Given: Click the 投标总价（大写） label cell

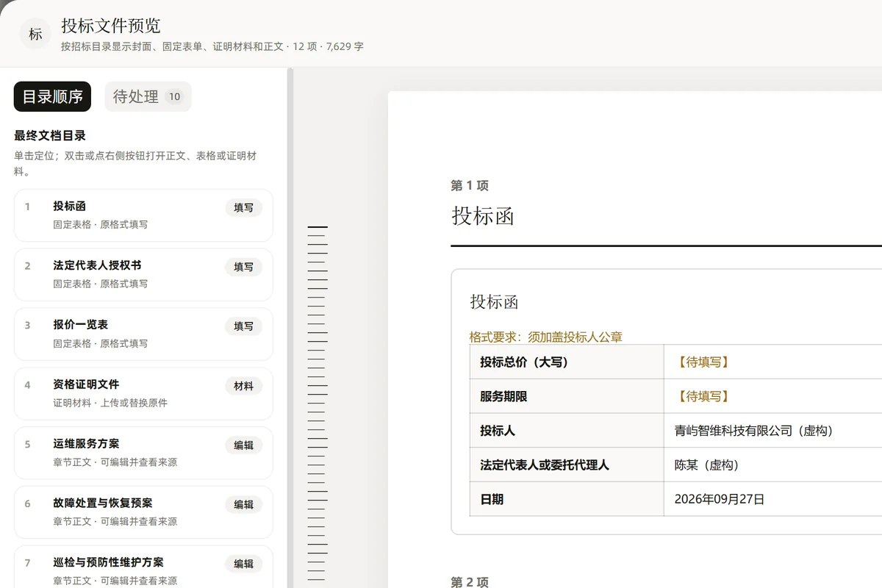Looking at the screenshot, I should (x=567, y=362).
